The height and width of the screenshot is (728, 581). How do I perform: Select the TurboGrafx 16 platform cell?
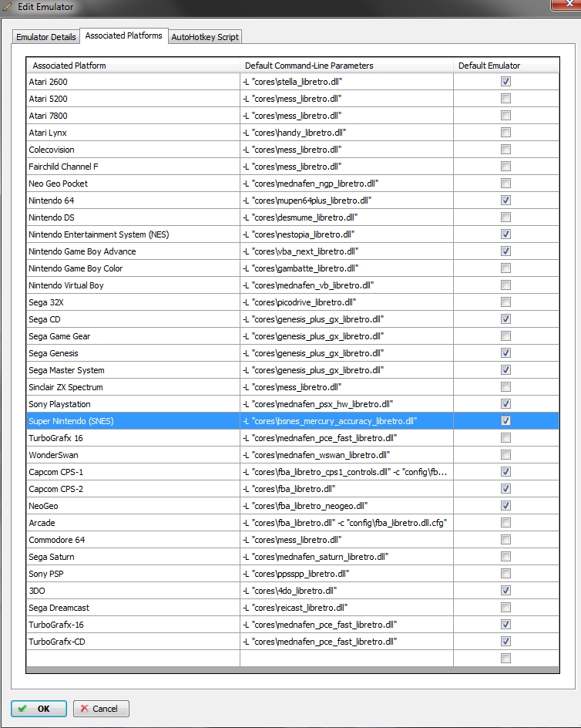(x=133, y=438)
